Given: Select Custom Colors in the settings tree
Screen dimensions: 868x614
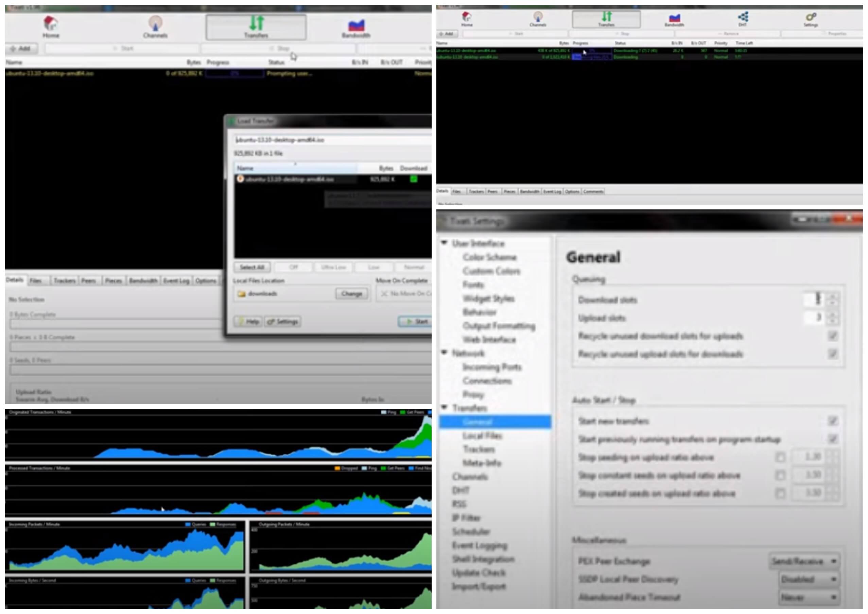Looking at the screenshot, I should pos(491,271).
